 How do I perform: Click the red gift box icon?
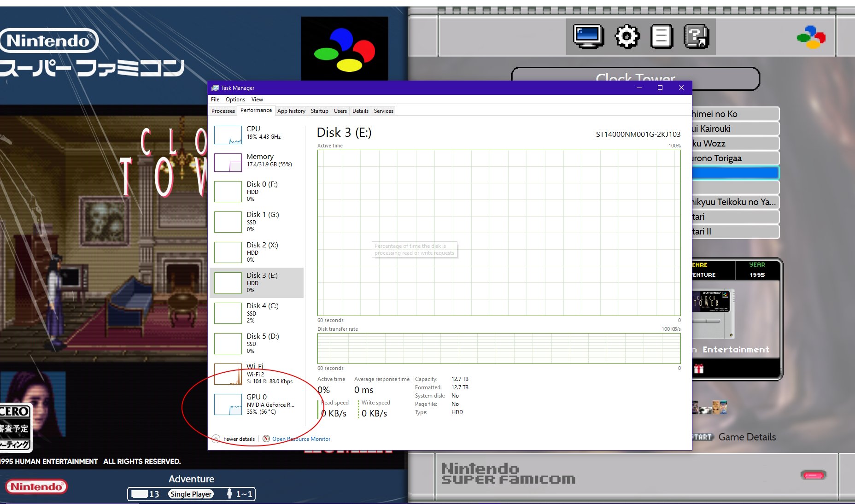(699, 369)
